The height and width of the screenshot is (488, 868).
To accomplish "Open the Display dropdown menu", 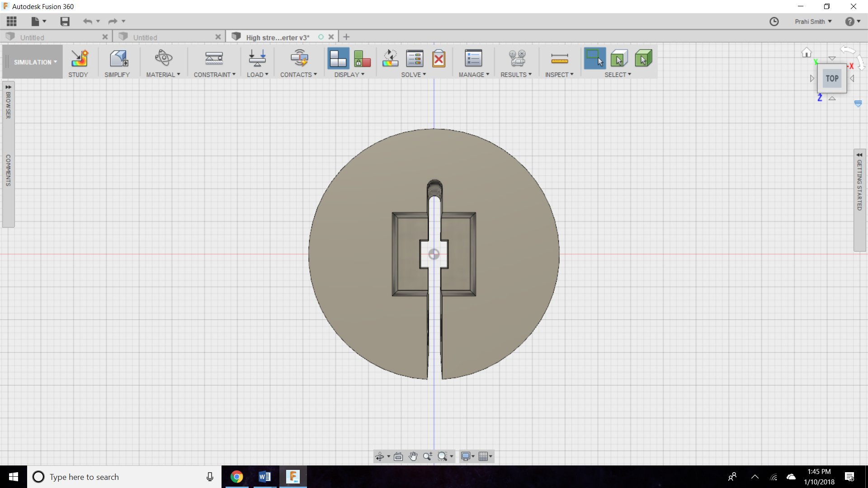I will pyautogui.click(x=349, y=75).
